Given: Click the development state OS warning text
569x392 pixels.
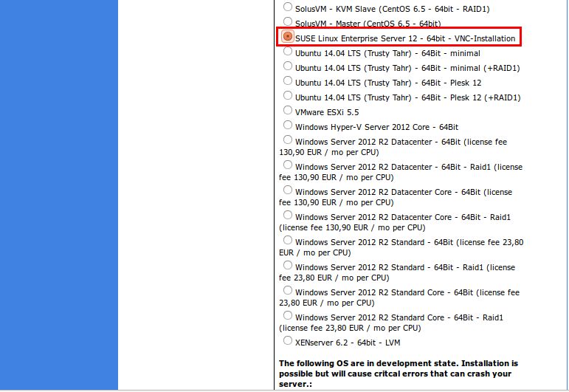Looking at the screenshot, I should click(x=399, y=374).
